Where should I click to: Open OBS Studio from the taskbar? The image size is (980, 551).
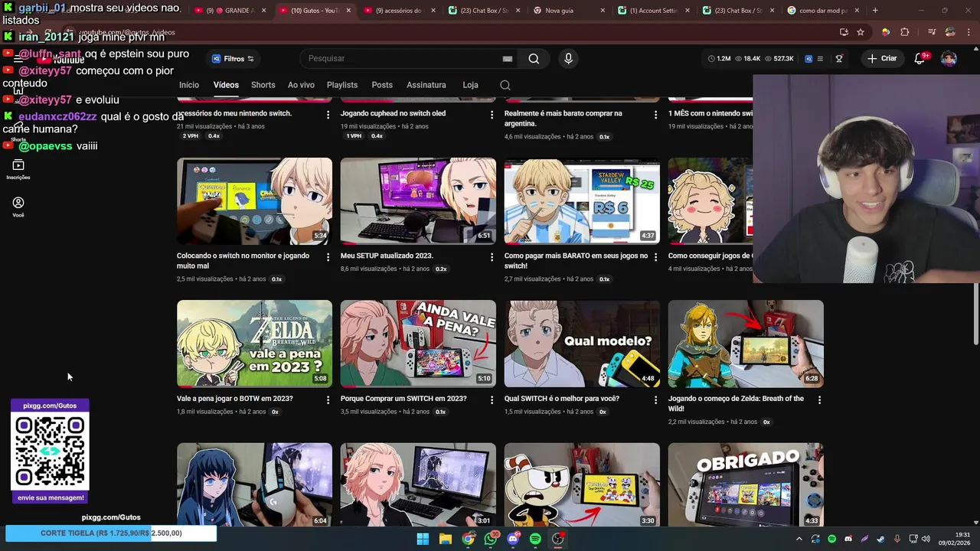pos(558,539)
